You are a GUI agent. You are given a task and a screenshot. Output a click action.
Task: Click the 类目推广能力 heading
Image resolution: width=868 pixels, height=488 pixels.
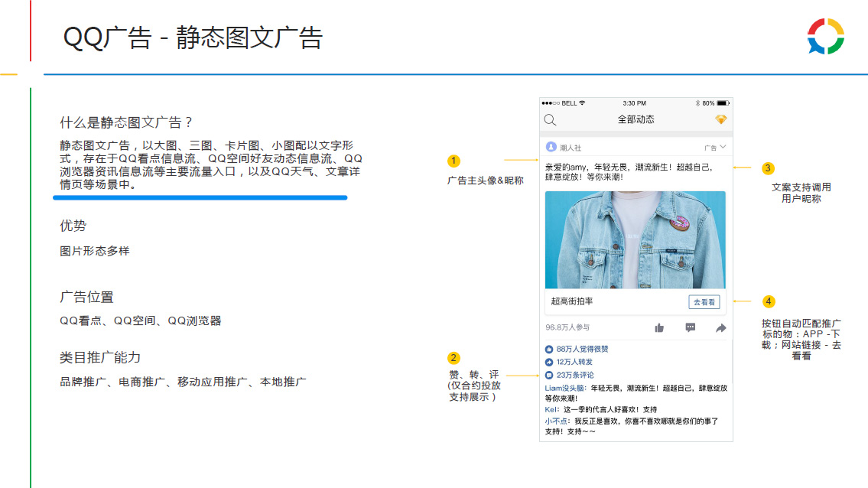point(100,358)
